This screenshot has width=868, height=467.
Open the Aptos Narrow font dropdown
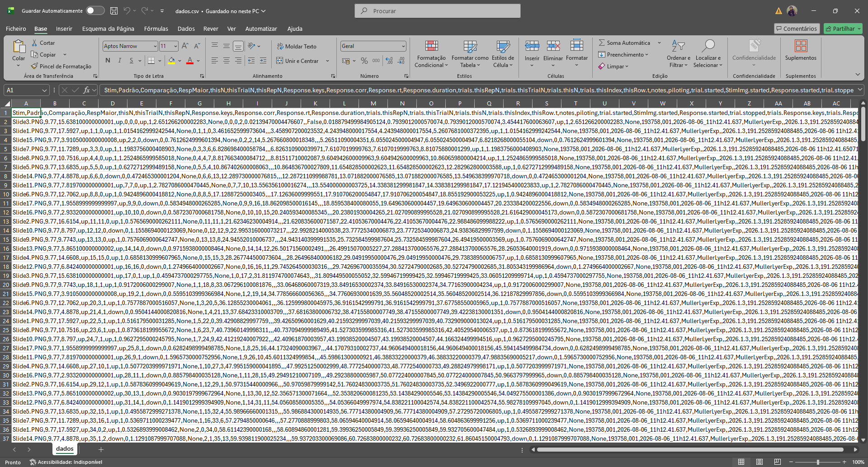click(155, 46)
